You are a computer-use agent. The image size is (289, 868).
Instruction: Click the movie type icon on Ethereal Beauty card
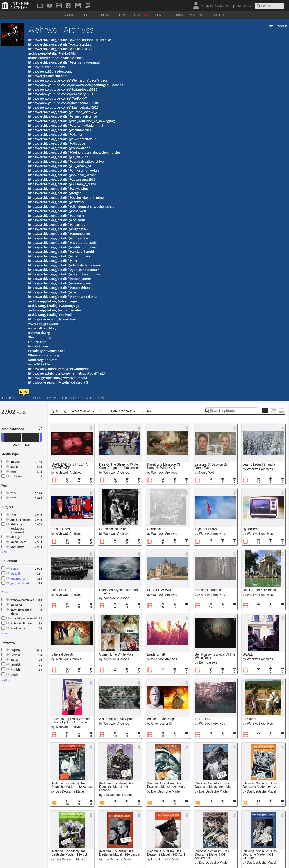coord(54,670)
